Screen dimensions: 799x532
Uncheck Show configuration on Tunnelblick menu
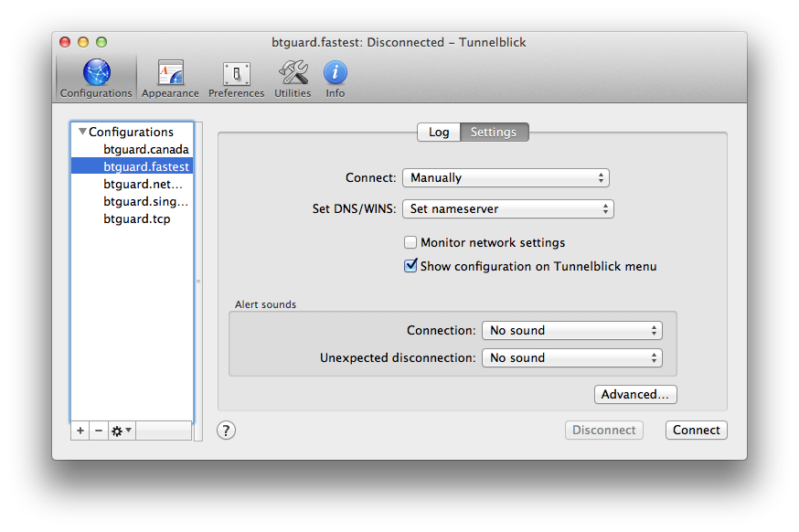(410, 267)
